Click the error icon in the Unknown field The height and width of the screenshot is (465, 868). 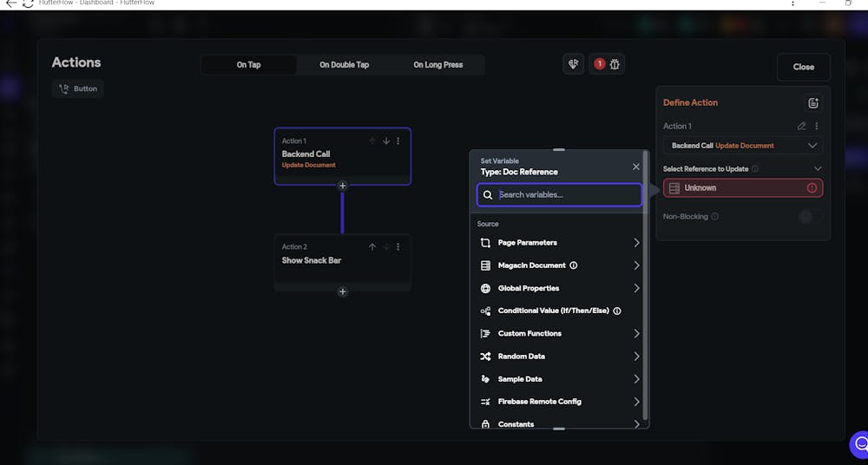click(812, 187)
